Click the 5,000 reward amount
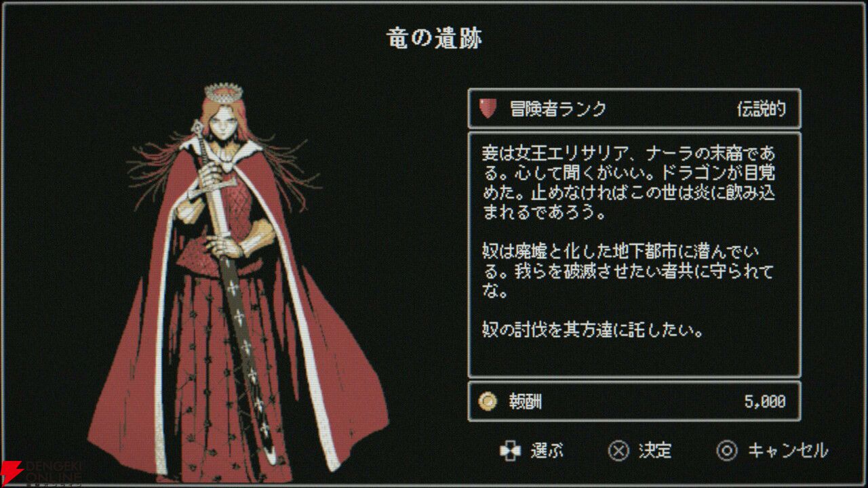 pyautogui.click(x=765, y=402)
